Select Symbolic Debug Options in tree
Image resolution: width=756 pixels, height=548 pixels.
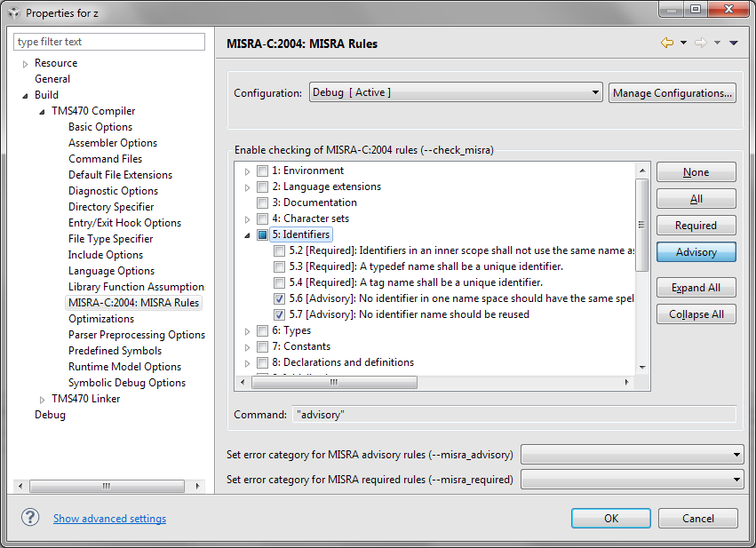point(127,383)
